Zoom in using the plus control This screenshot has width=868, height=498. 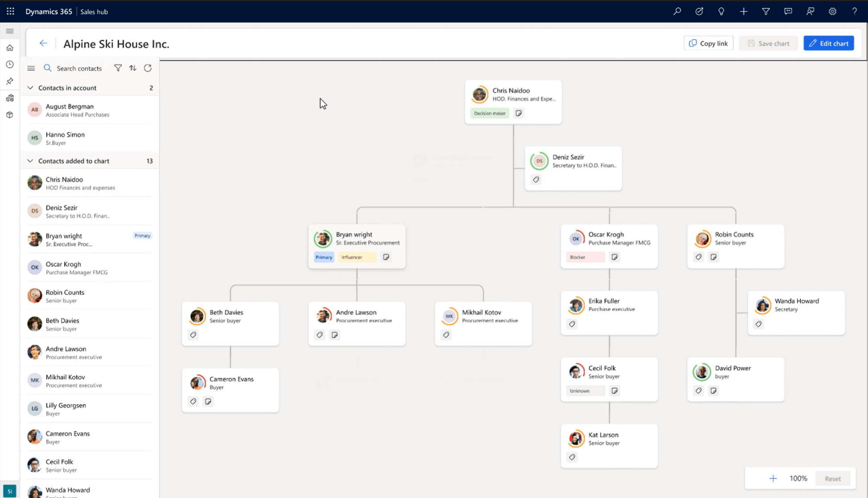773,478
